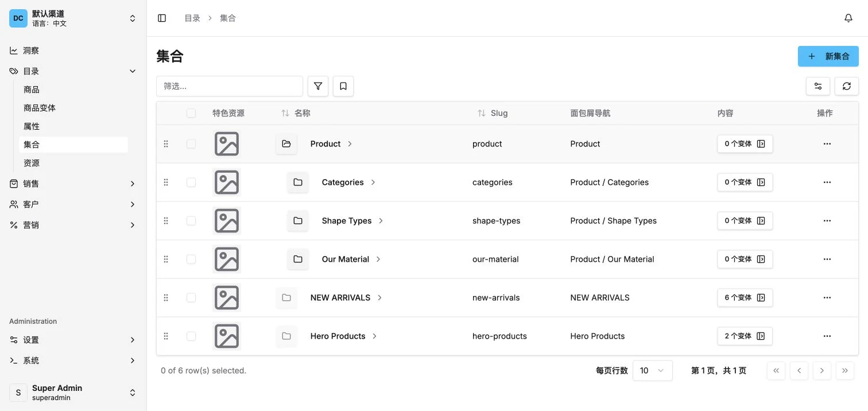Screen dimensions: 868x411
Task: Select 属性 in the sidebar
Action: (73, 126)
